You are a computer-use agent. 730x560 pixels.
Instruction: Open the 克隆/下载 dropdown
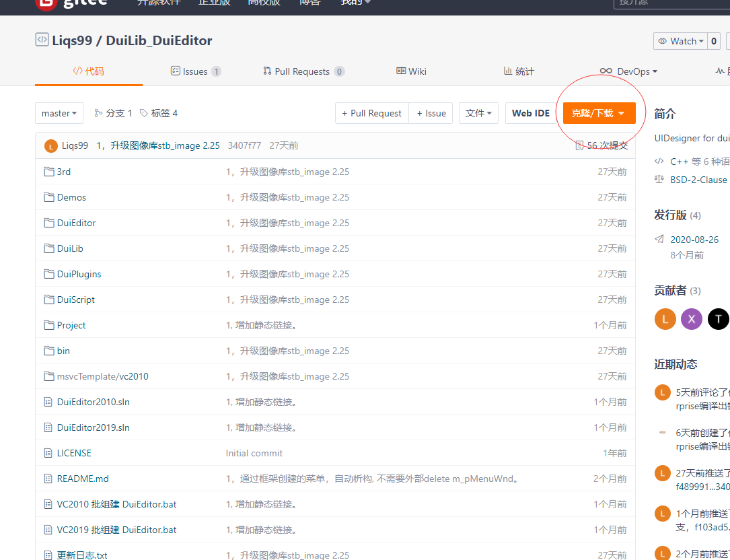coord(599,113)
